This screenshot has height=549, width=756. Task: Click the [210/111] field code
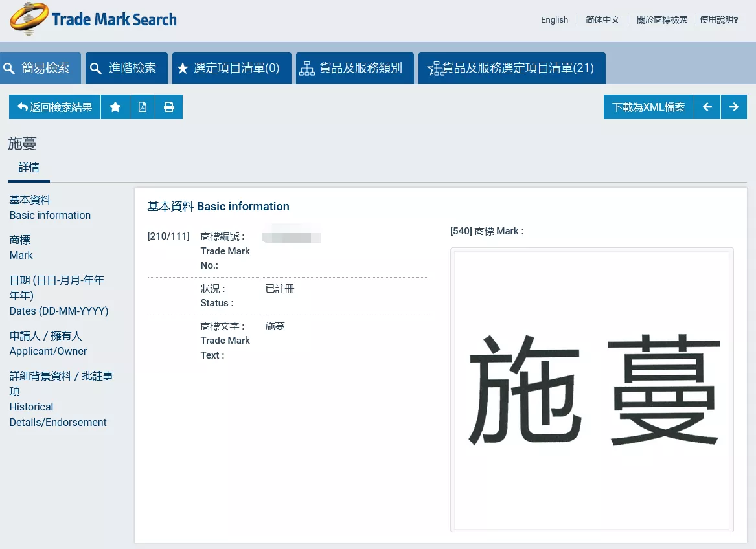[x=168, y=236]
